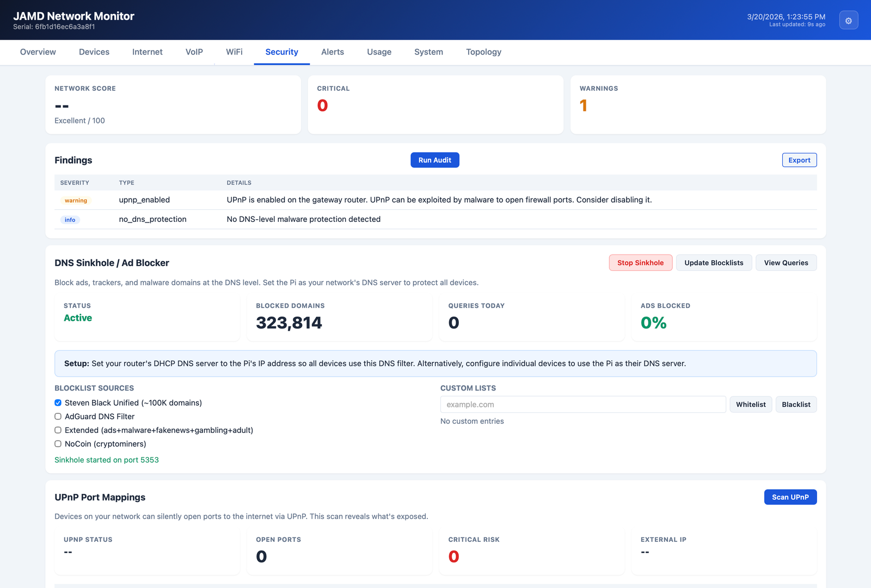Click the custom list domain input field

pos(582,404)
